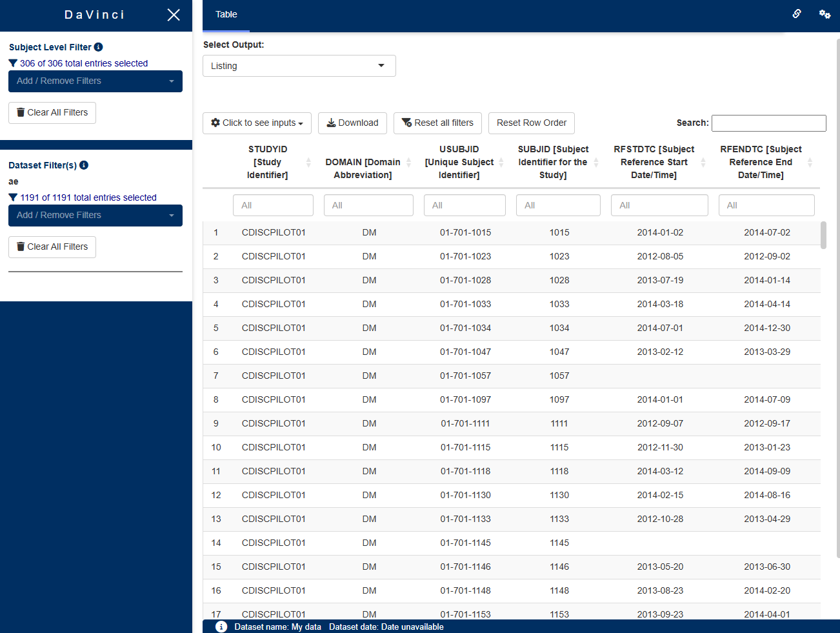Switch to the Table tab

226,15
